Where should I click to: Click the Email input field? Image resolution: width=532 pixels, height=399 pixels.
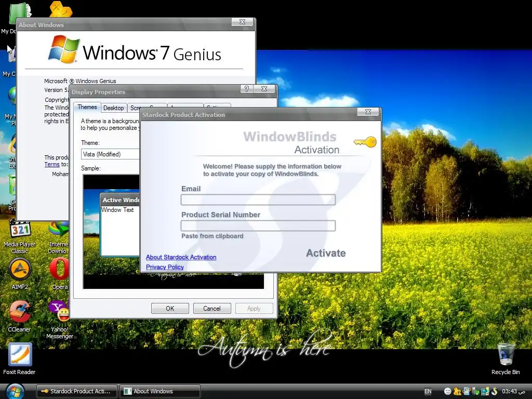click(258, 200)
